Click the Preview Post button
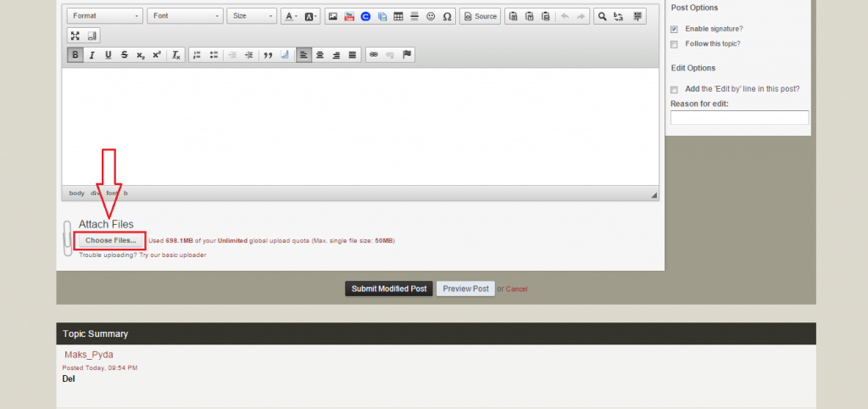Viewport: 868px width, 409px height. 465,289
